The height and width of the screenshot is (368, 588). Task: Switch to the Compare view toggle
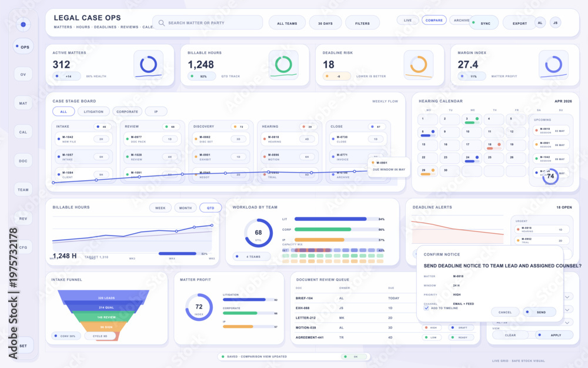[434, 20]
